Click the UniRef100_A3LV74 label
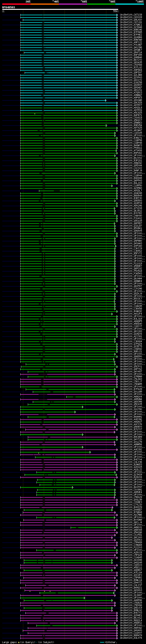 [131, 638]
